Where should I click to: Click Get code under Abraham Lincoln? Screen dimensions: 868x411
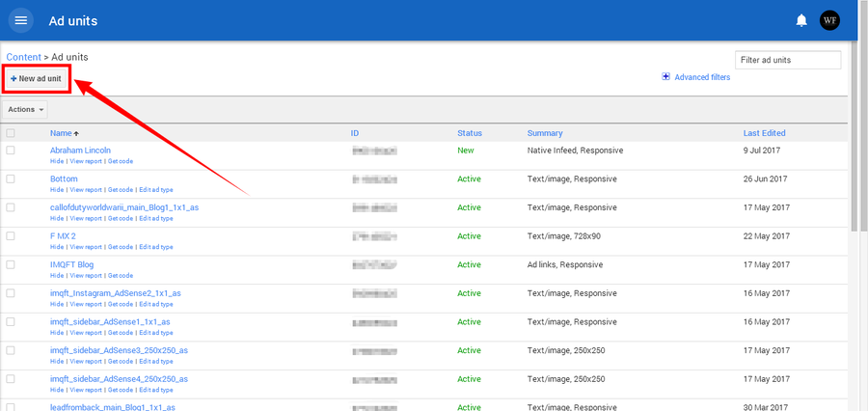[121, 161]
